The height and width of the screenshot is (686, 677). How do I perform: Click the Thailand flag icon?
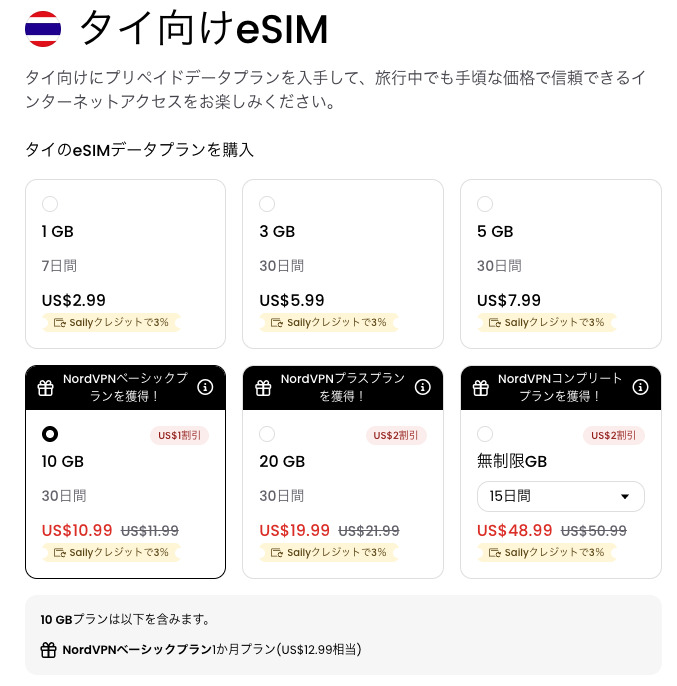(42, 31)
